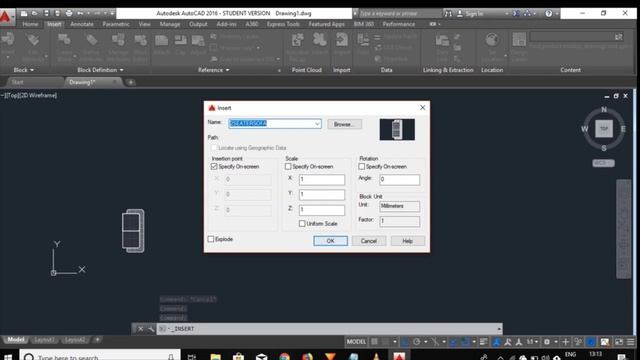
Task: Click the status bar customization menu icon
Action: coord(631,342)
